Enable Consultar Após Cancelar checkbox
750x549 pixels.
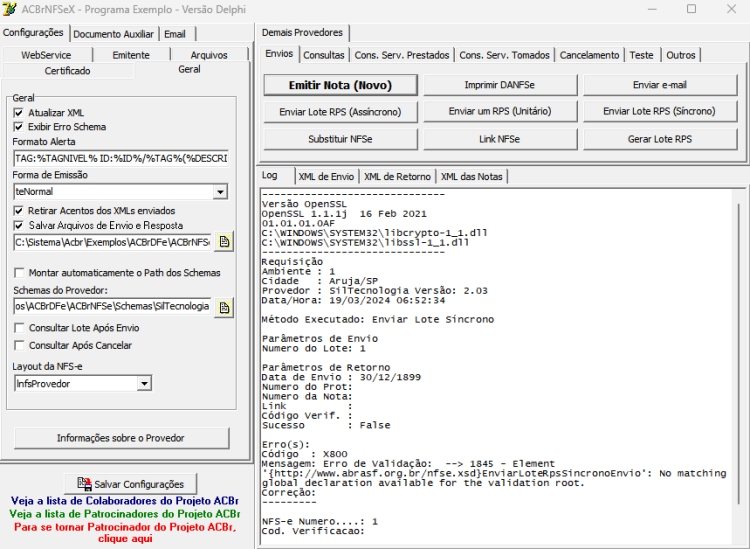[19, 345]
